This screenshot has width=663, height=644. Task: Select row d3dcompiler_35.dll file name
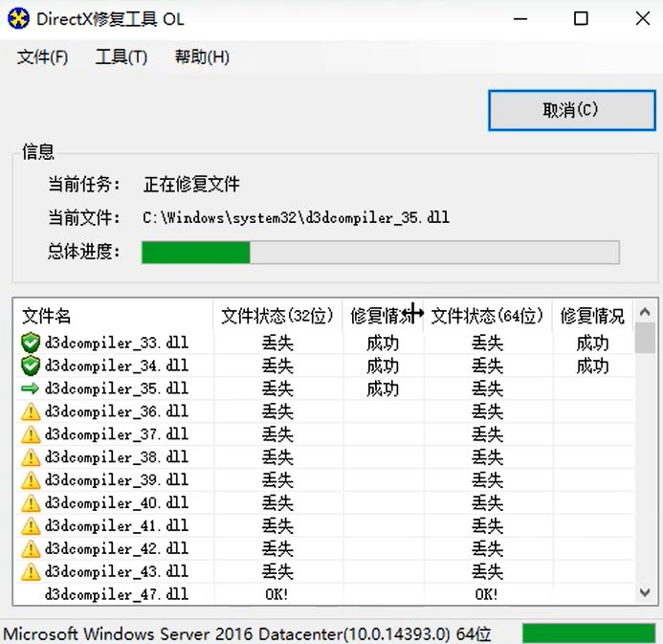tap(117, 389)
